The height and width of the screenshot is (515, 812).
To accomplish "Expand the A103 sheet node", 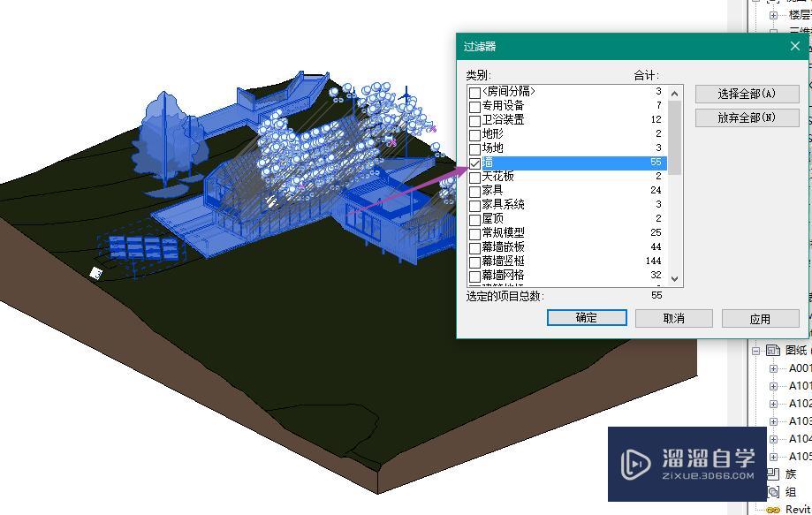I will coord(773,421).
